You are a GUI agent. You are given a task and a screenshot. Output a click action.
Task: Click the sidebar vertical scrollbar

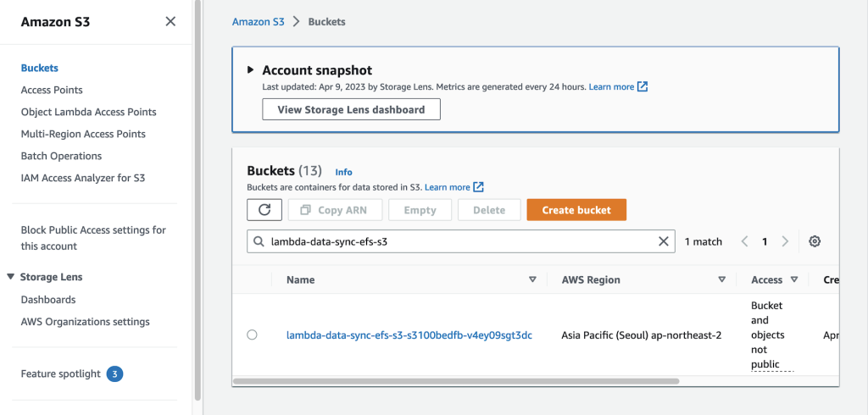198,201
